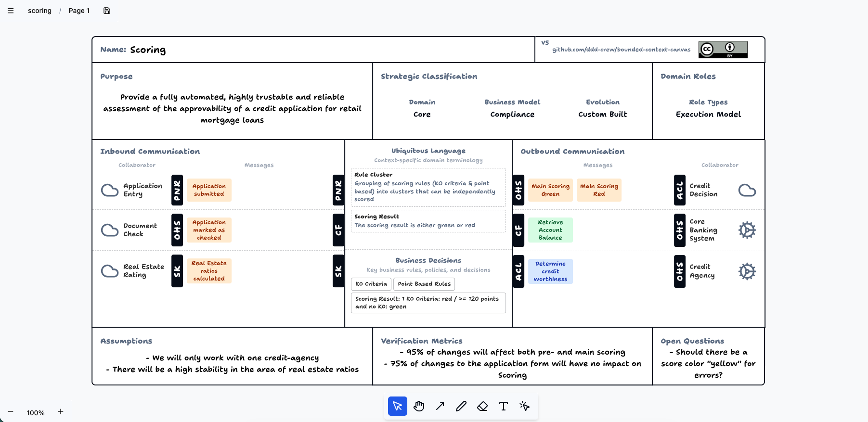Open the scoring breadcrumb
The height and width of the screenshot is (422, 868).
pyautogui.click(x=39, y=11)
